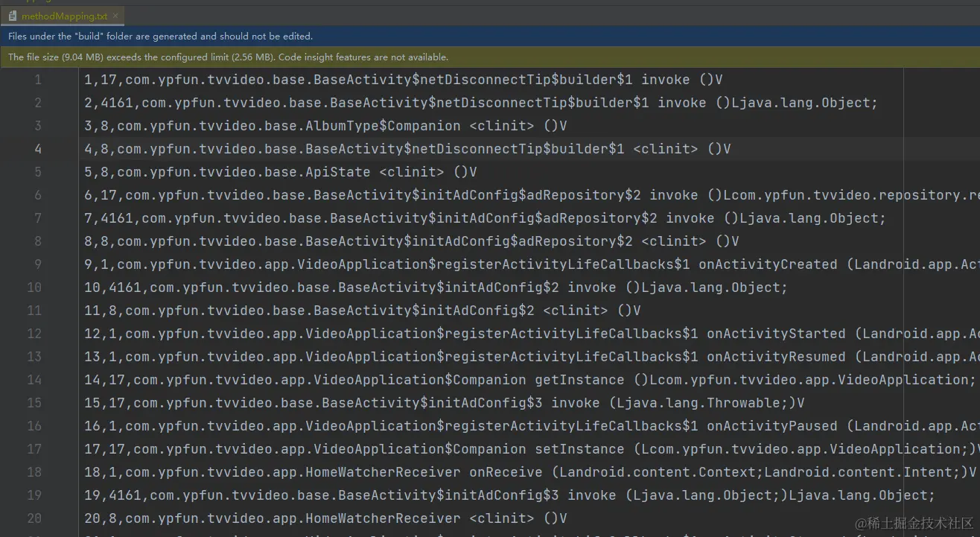Click line number 20 in the gutter
This screenshot has height=537, width=980.
pos(34,518)
